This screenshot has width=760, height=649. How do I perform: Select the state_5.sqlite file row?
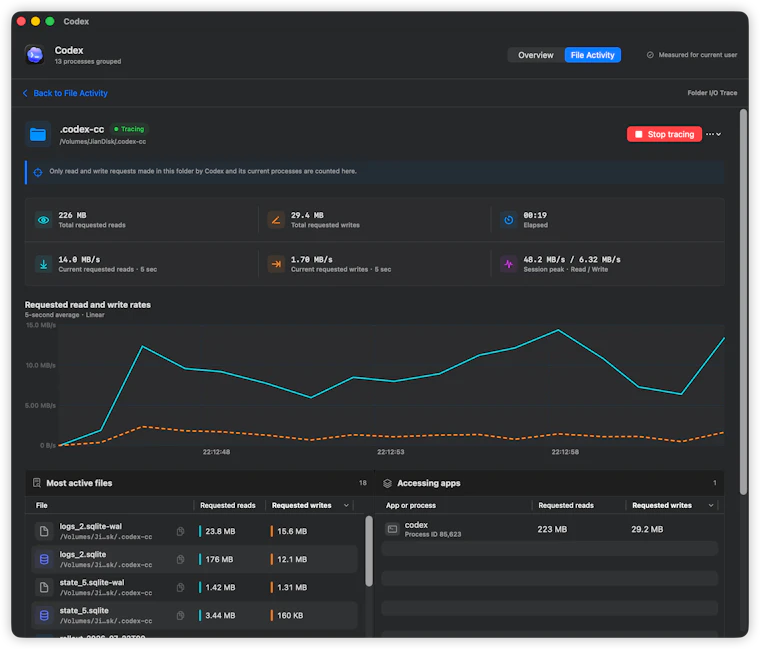(194, 616)
